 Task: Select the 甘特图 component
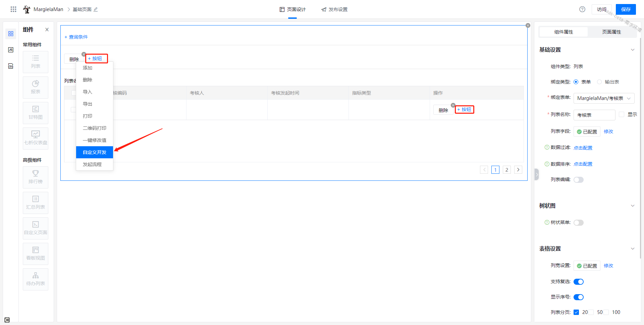36,113
